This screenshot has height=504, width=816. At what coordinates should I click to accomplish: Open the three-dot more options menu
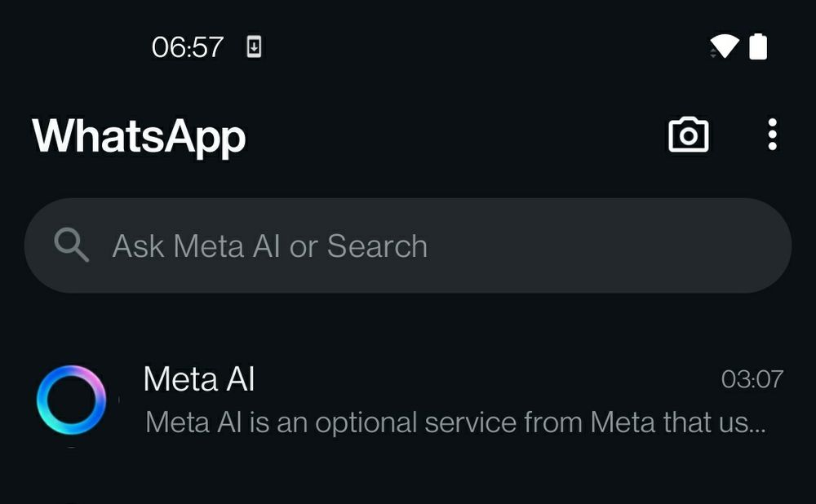click(x=772, y=135)
